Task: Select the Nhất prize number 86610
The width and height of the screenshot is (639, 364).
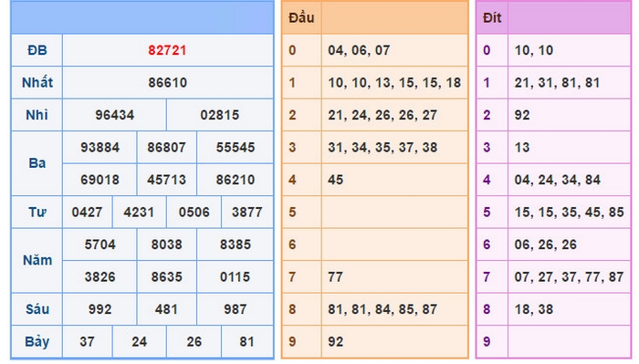Action: click(167, 83)
